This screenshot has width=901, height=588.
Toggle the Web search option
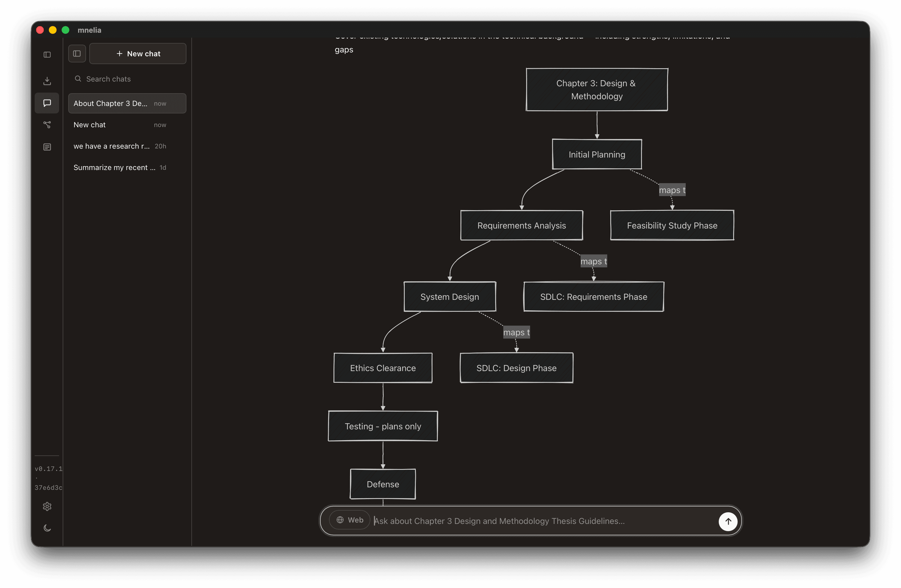[350, 520]
